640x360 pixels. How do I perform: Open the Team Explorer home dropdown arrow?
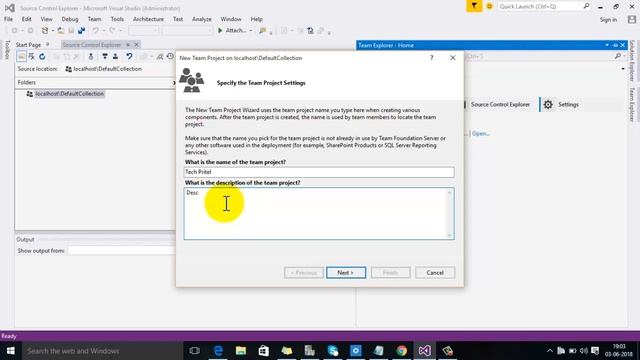click(623, 69)
